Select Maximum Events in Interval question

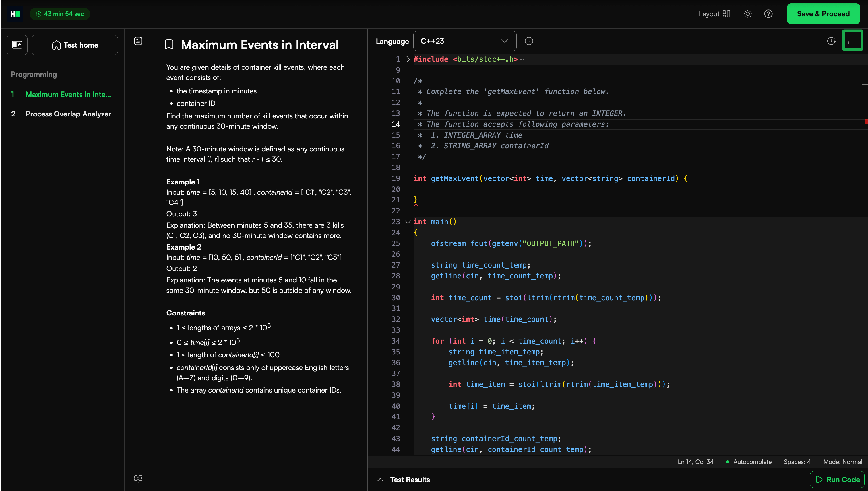[68, 94]
